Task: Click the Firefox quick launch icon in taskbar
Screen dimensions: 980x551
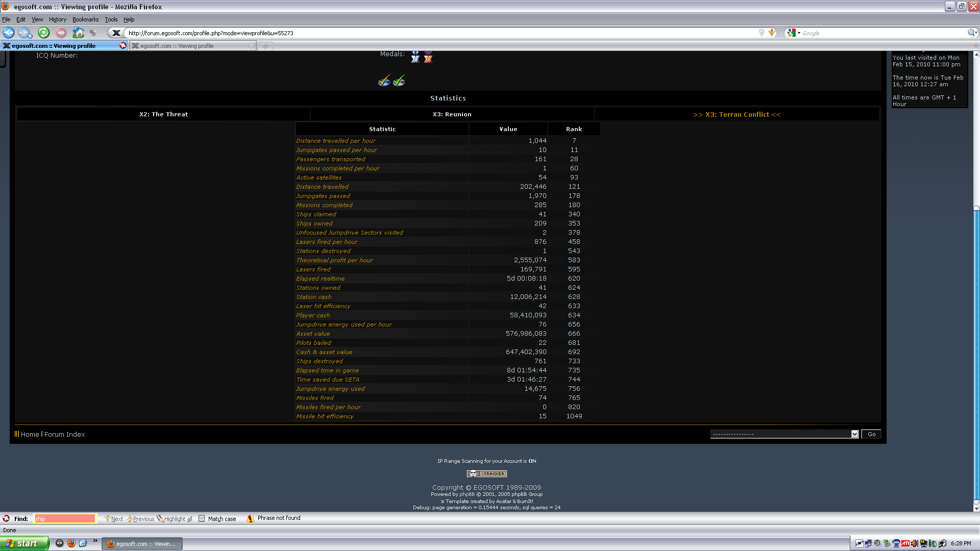Action: click(x=71, y=543)
